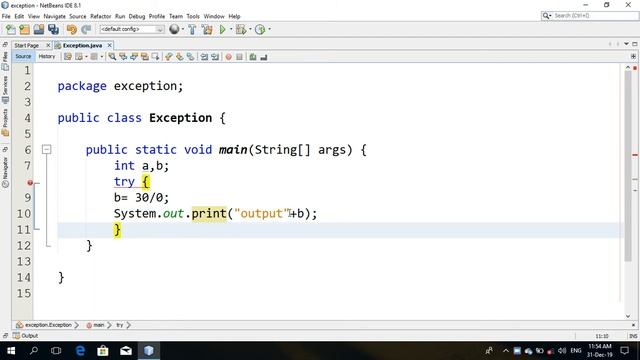Click Find Next Occurrence icon

134,57
